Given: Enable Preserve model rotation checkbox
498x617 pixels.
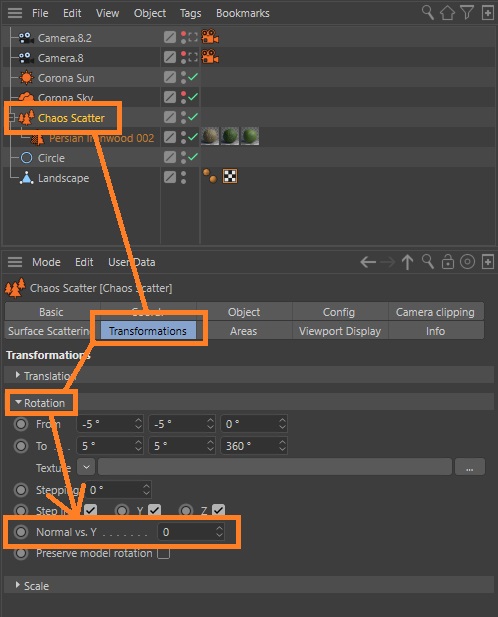Looking at the screenshot, I should pos(164,553).
